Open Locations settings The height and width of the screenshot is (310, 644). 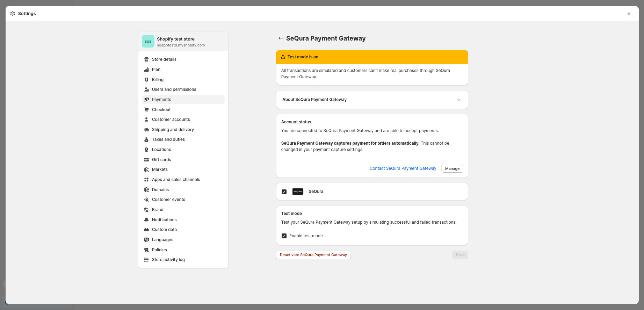(183, 150)
